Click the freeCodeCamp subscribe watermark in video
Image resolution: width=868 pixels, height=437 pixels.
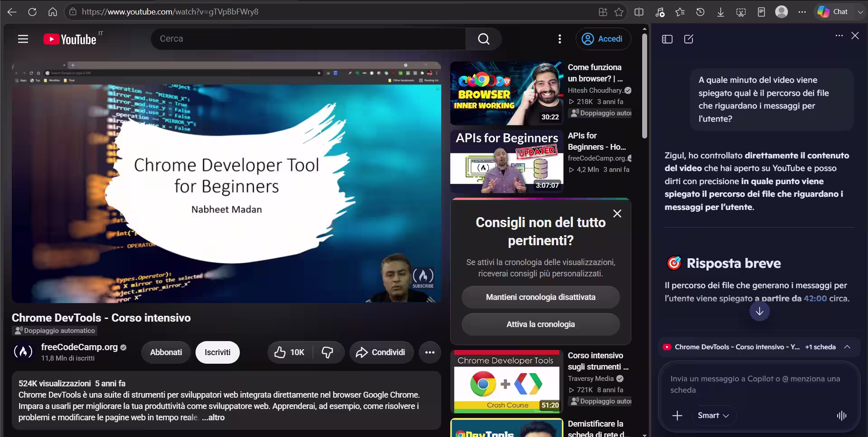pos(423,278)
